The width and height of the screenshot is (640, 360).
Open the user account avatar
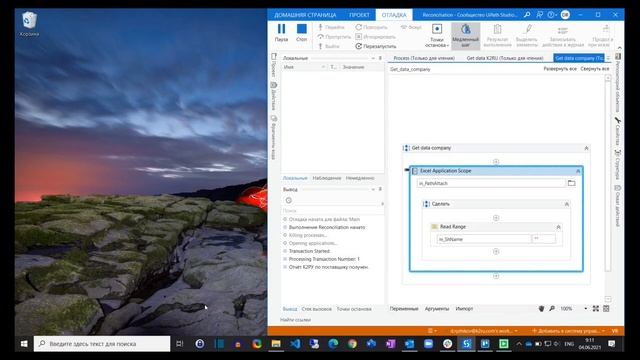coord(565,15)
